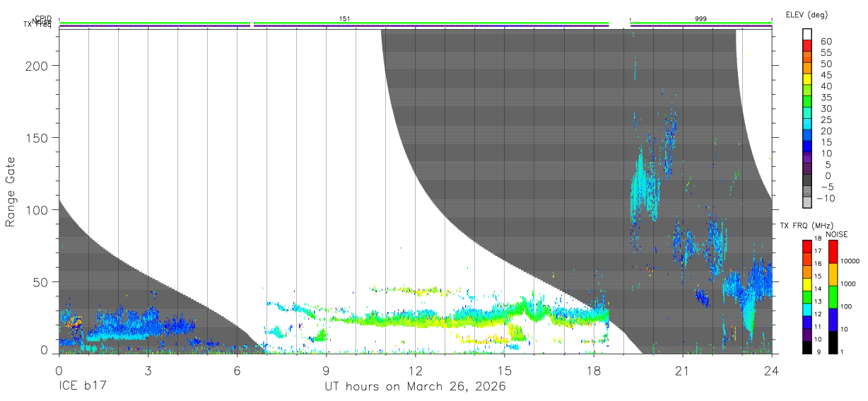The image size is (868, 401).
Task: Click Range Gate tick label '150'
Action: (x=37, y=137)
